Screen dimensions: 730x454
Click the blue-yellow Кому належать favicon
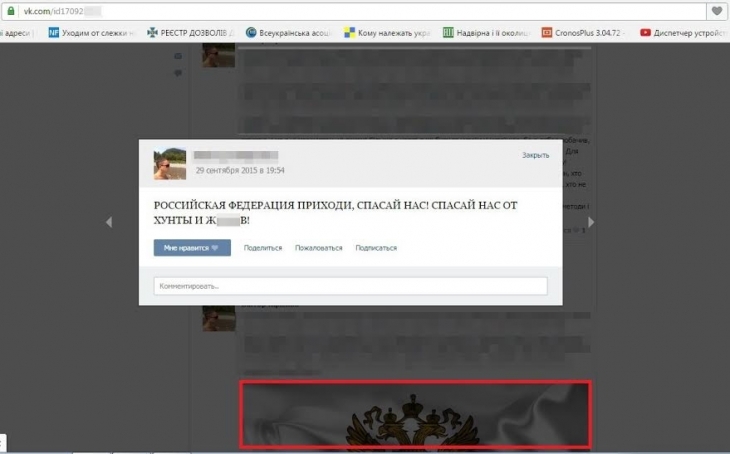coord(349,33)
